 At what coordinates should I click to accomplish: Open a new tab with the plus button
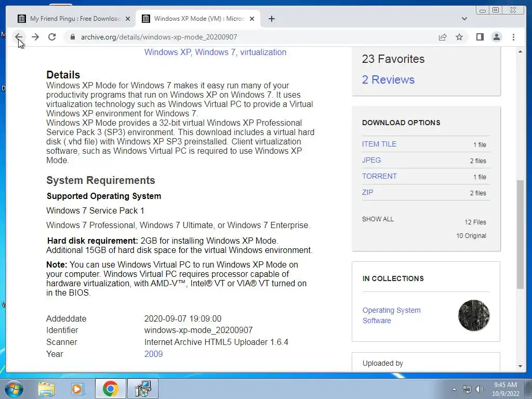(x=271, y=19)
